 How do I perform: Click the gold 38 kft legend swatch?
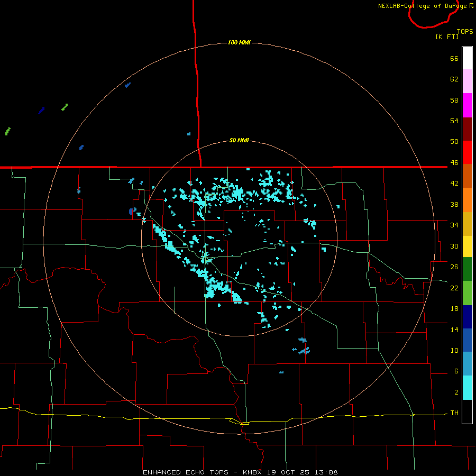pos(467,224)
